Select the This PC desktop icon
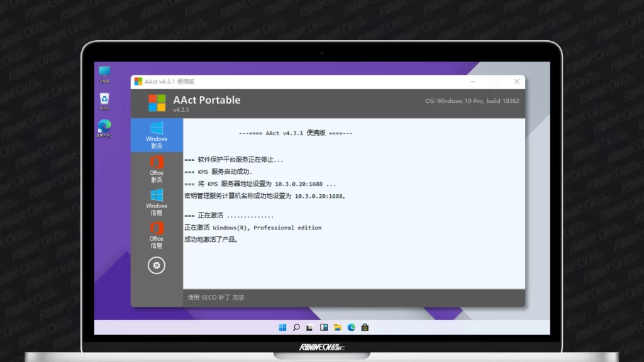 (104, 74)
